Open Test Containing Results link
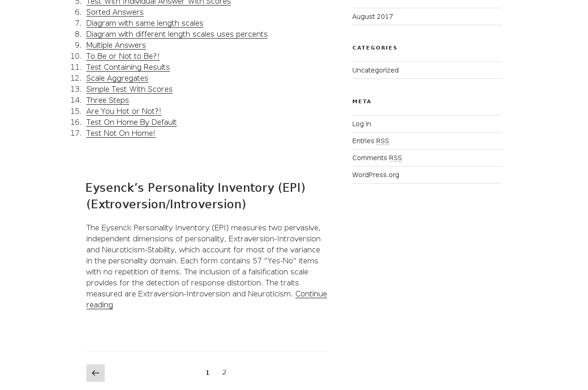Viewport: 588px width, 390px height. pos(128,67)
